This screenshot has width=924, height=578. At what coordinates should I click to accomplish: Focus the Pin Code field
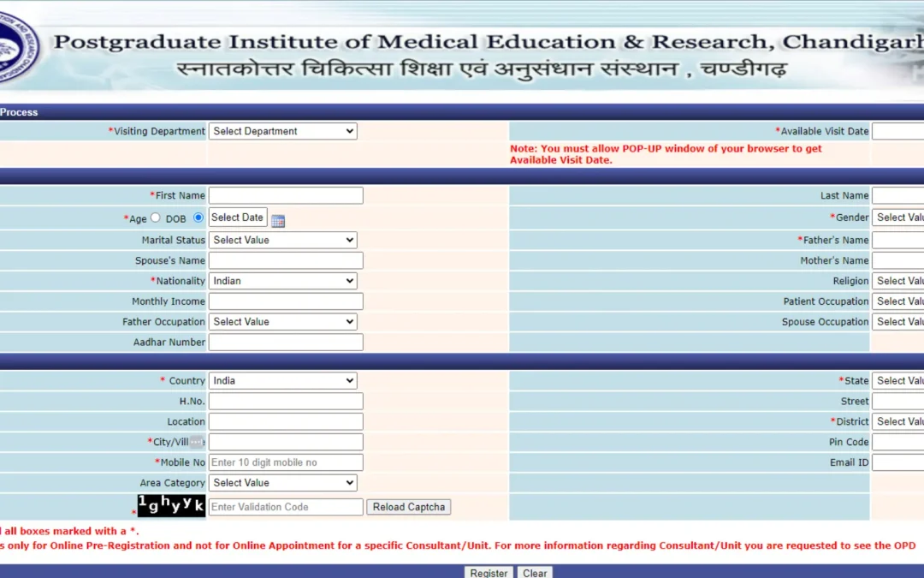pyautogui.click(x=898, y=442)
